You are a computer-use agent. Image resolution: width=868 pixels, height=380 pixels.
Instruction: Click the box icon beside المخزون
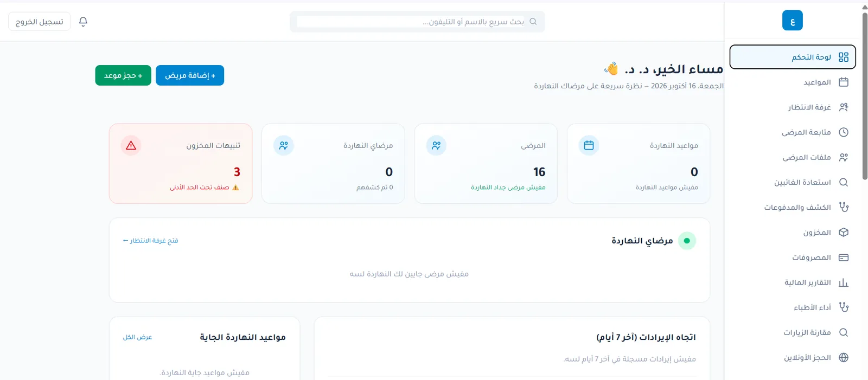(x=844, y=232)
